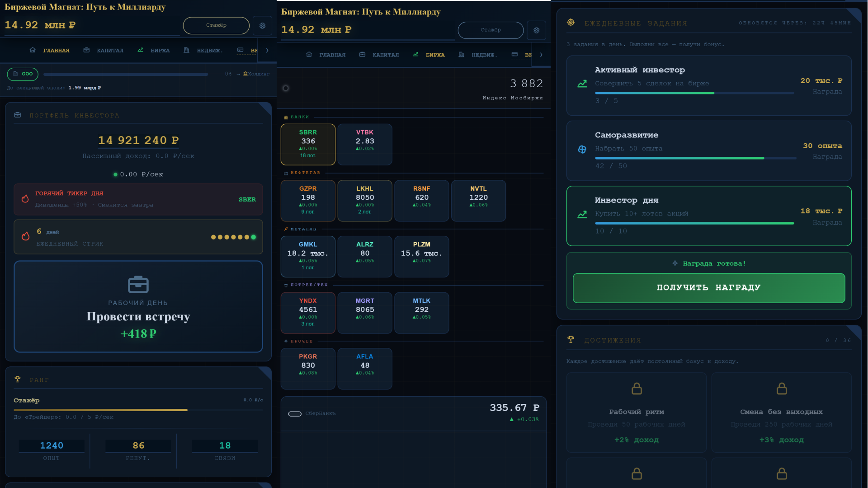Click chart icon in Активный инвестор task
Screen dimensions: 868x488
click(x=582, y=84)
